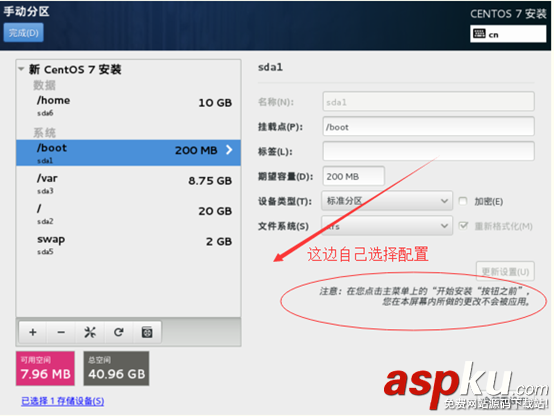Click the empty 标签(L) label field
Screen dimensions: 554x416
(428, 151)
